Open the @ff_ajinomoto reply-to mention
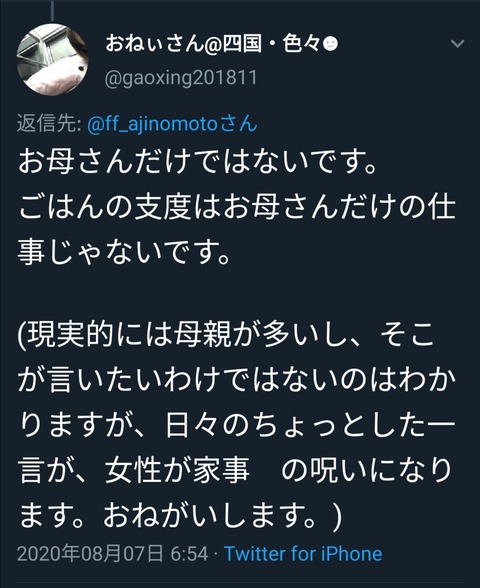This screenshot has width=480, height=588. (152, 124)
